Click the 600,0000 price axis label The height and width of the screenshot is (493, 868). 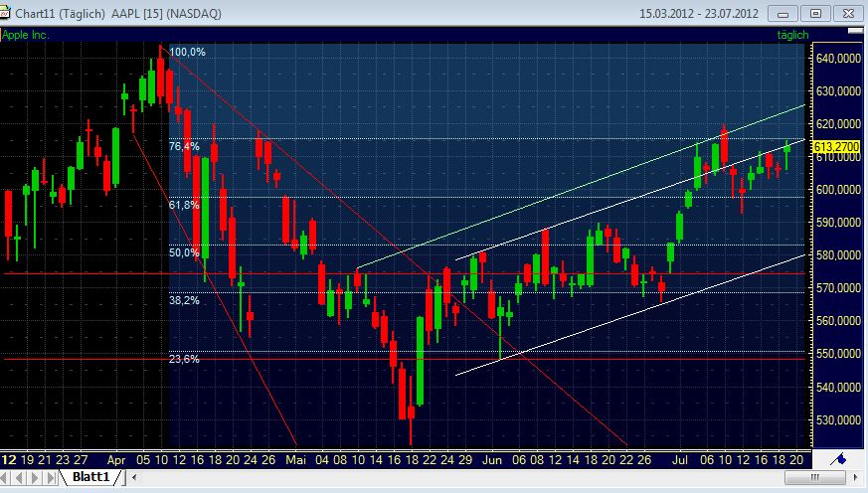pos(838,190)
